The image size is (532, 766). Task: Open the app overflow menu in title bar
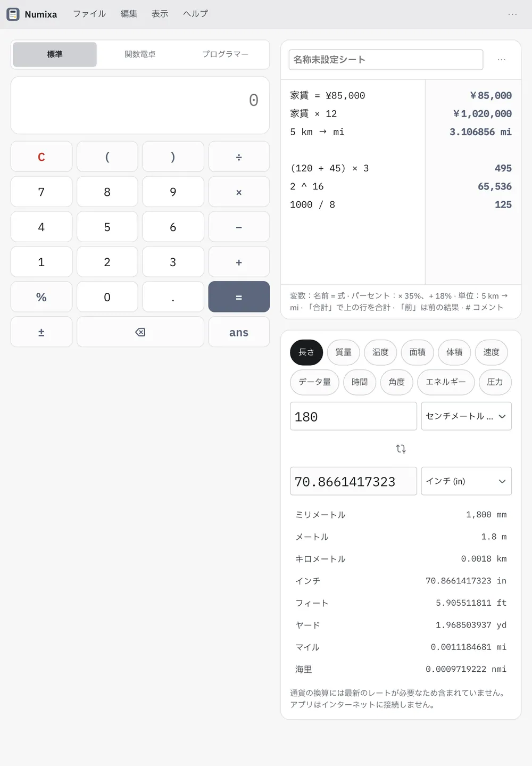[x=512, y=14]
